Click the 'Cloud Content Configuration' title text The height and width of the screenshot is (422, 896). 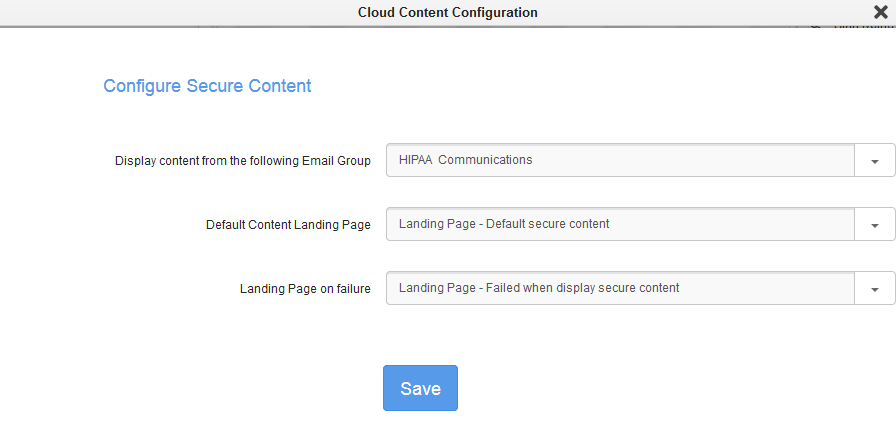click(447, 13)
